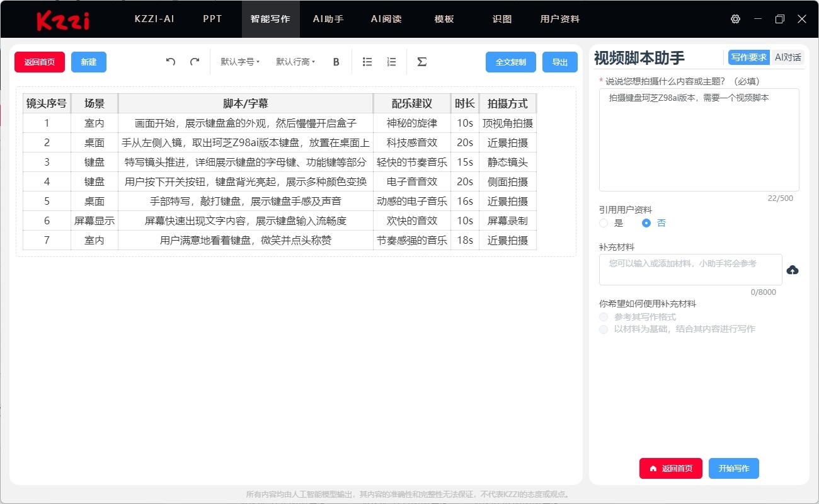Click the script cell starting with 用户按下开关按钮
The image size is (819, 504).
coord(246,181)
